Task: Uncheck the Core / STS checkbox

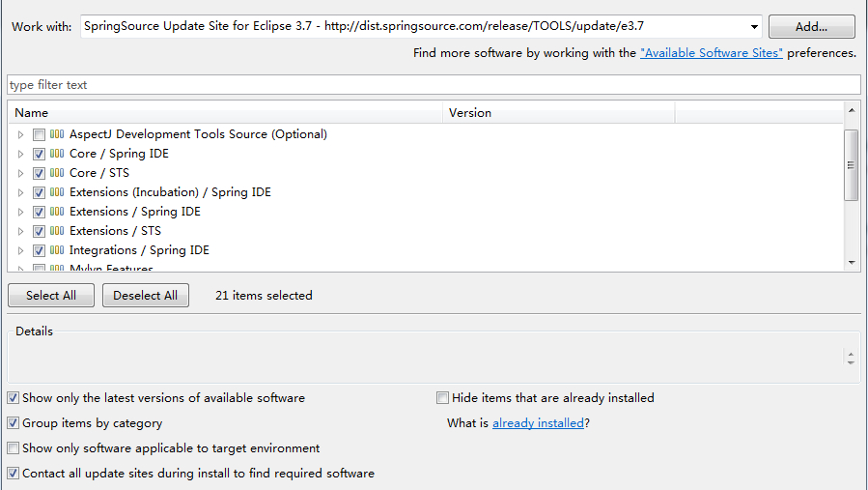Action: (x=39, y=174)
